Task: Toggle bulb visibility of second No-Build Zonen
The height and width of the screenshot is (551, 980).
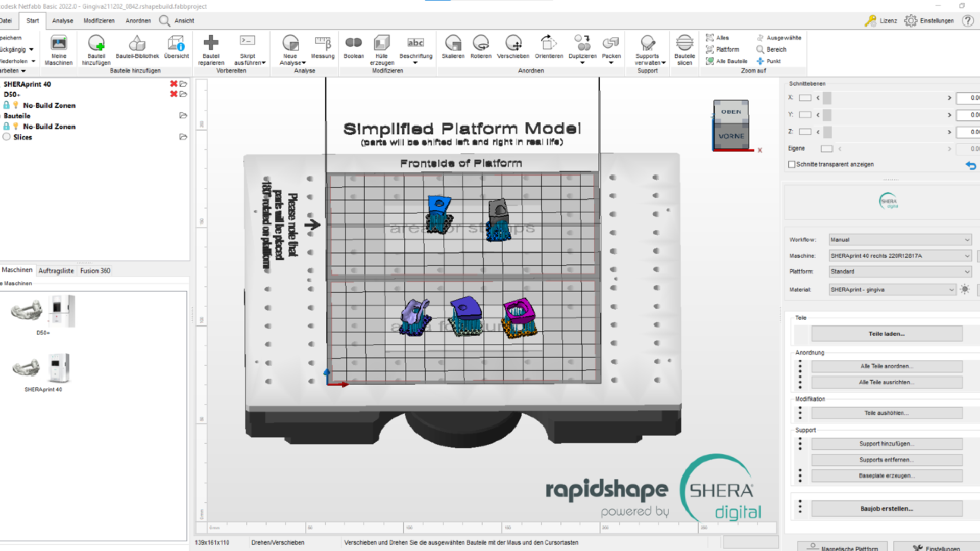Action: 16,126
